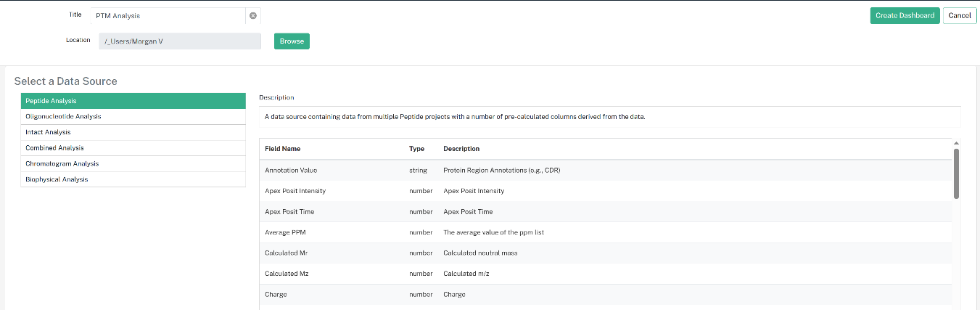Viewport: 980px width, 310px height.
Task: Choose the Biophysical Analysis data source
Action: [133, 179]
